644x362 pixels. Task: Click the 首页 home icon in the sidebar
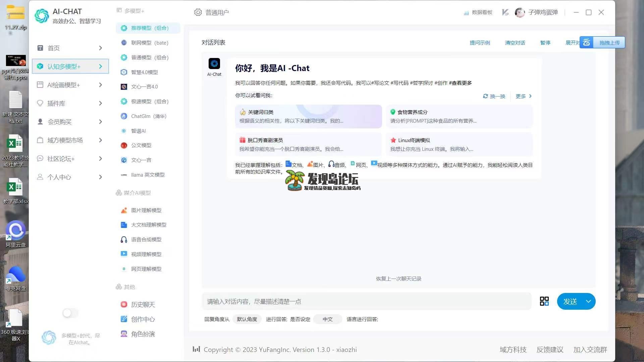click(40, 48)
